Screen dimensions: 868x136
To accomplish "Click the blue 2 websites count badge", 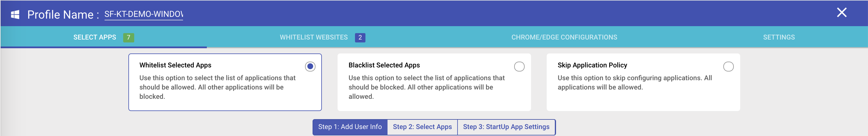I will point(360,37).
